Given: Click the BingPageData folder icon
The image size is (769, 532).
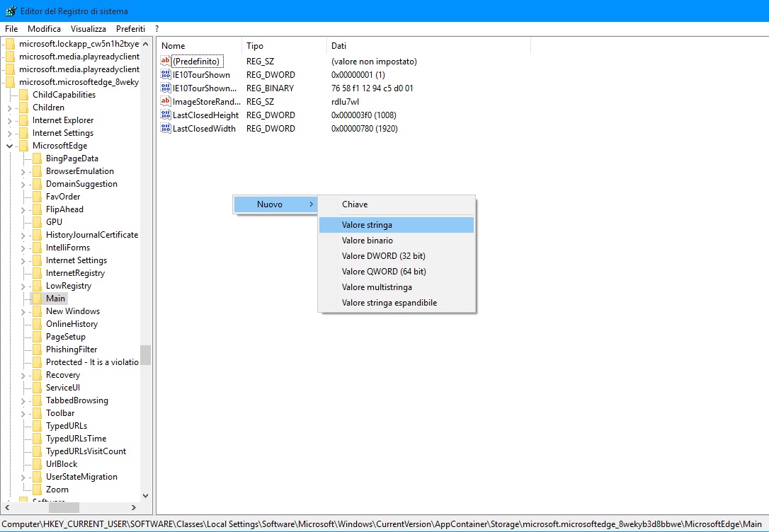Looking at the screenshot, I should (x=37, y=158).
